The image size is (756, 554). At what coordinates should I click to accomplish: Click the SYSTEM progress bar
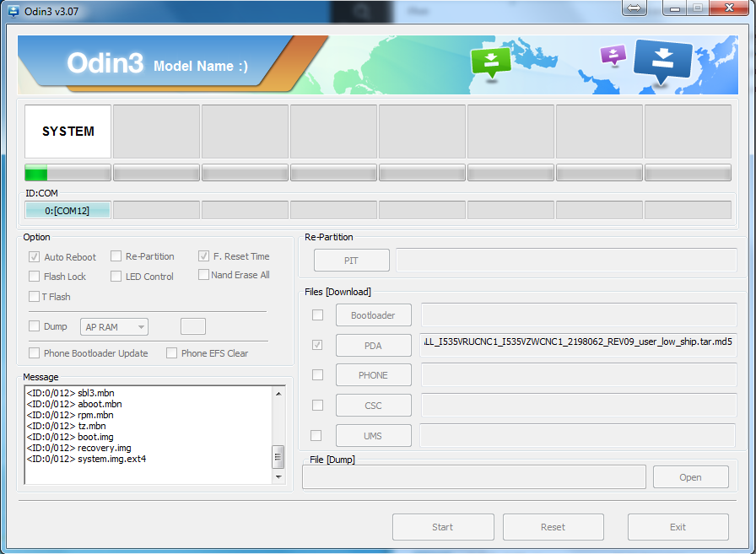(67, 174)
